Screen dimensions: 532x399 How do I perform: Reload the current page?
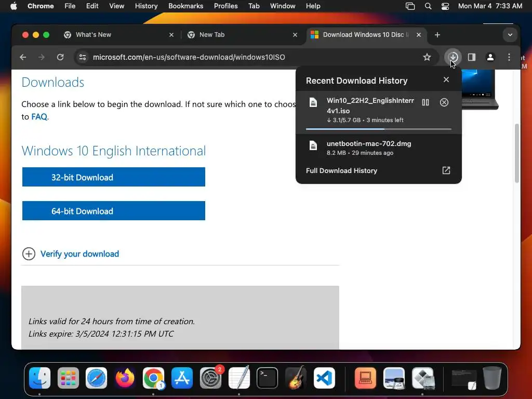coord(60,57)
